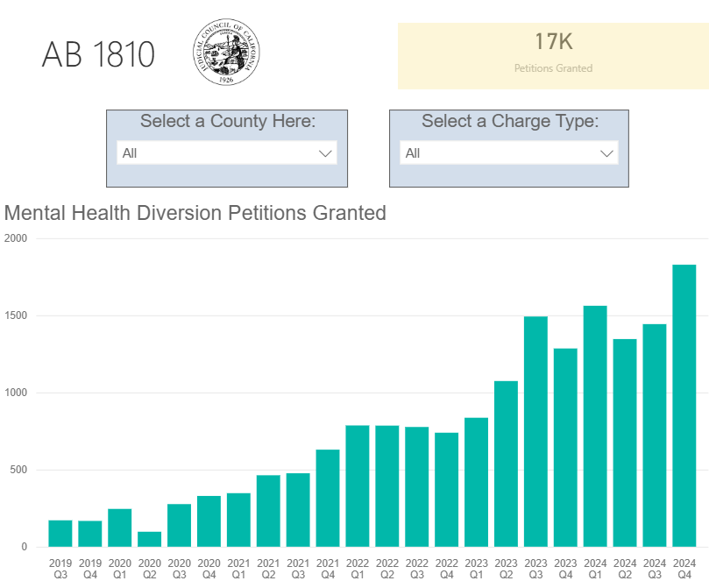Click the 2021 Q4 bar

pyautogui.click(x=328, y=498)
